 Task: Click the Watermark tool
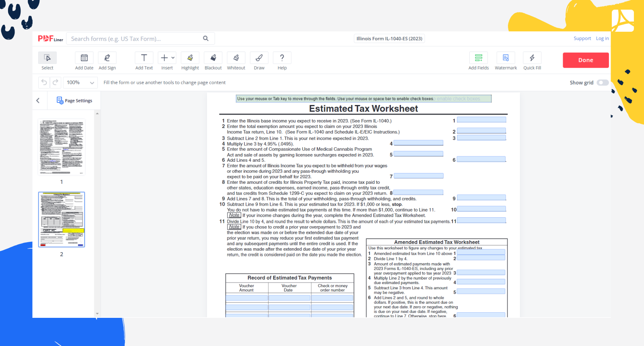click(x=506, y=58)
